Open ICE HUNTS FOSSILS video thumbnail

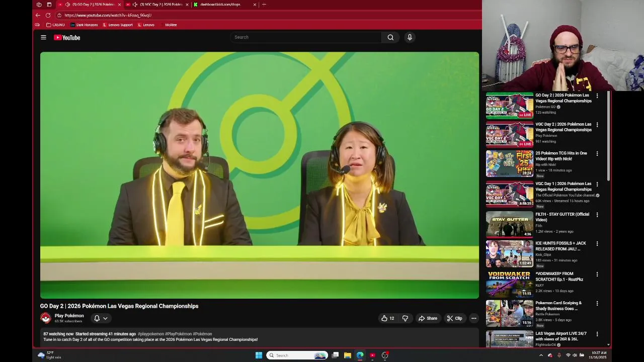509,253
